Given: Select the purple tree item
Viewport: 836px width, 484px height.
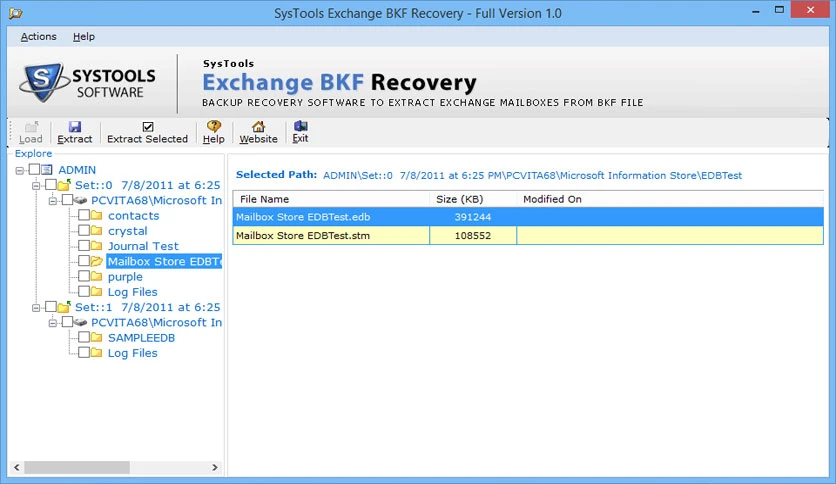Looking at the screenshot, I should (x=125, y=277).
